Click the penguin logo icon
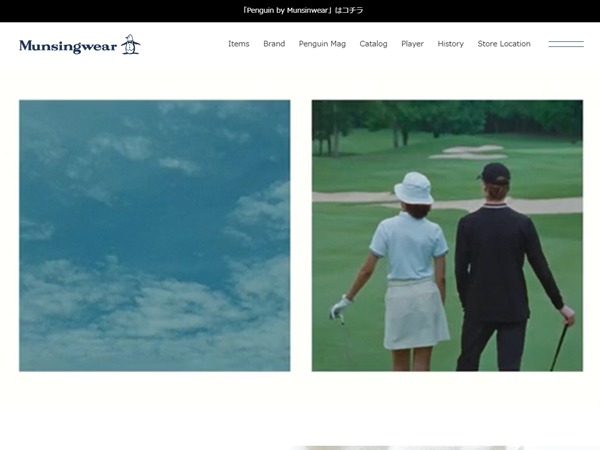 click(130, 44)
